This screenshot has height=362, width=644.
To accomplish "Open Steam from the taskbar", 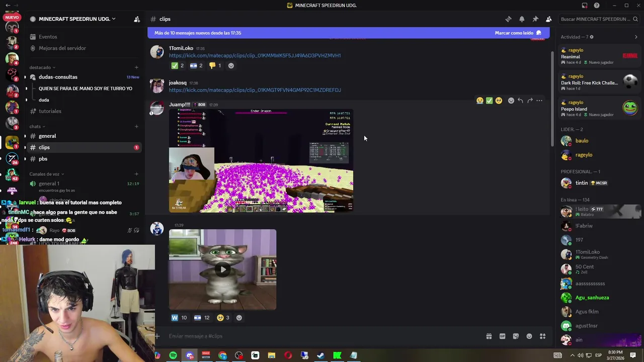I will [x=320, y=355].
